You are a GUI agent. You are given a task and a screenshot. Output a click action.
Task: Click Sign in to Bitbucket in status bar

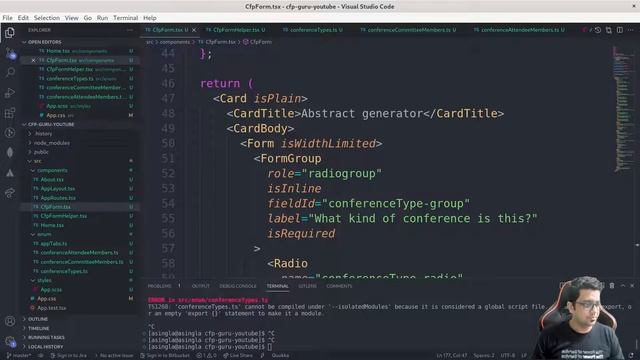tap(165, 356)
